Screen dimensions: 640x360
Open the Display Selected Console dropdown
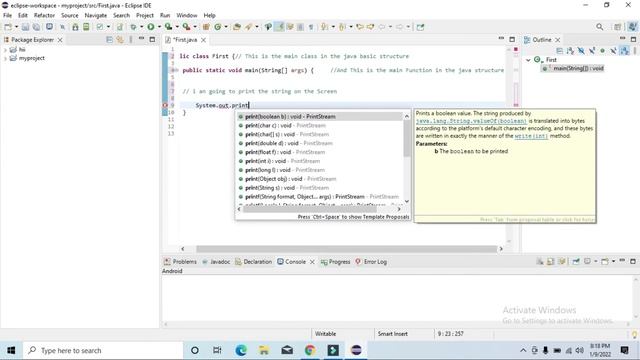coord(596,261)
